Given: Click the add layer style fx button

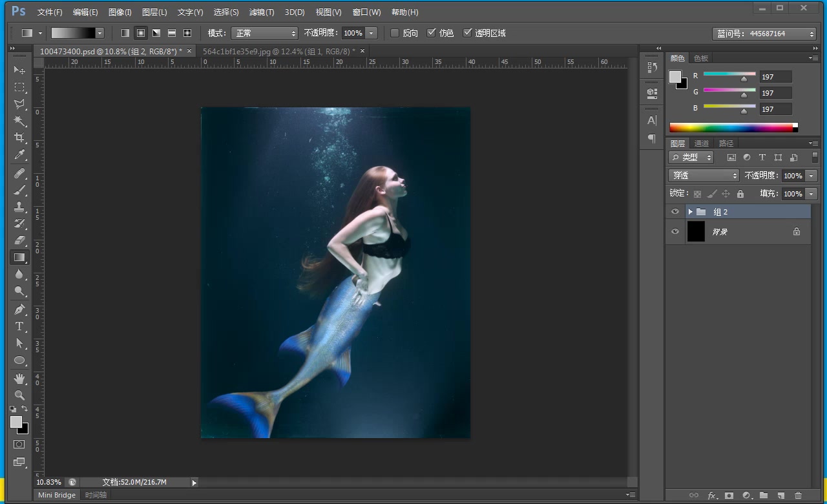Looking at the screenshot, I should [x=712, y=496].
